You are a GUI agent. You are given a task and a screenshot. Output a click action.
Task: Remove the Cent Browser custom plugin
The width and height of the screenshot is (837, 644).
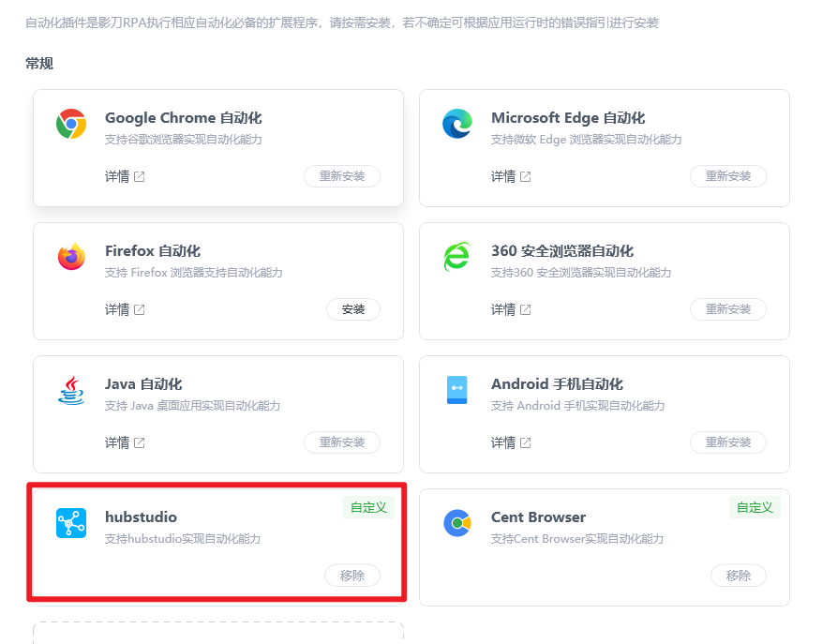(x=739, y=576)
